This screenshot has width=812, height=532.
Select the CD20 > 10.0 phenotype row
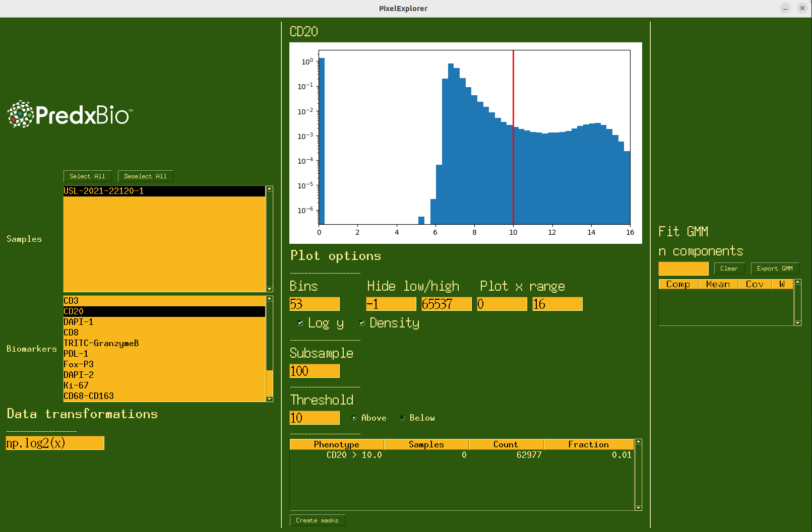pyautogui.click(x=462, y=455)
